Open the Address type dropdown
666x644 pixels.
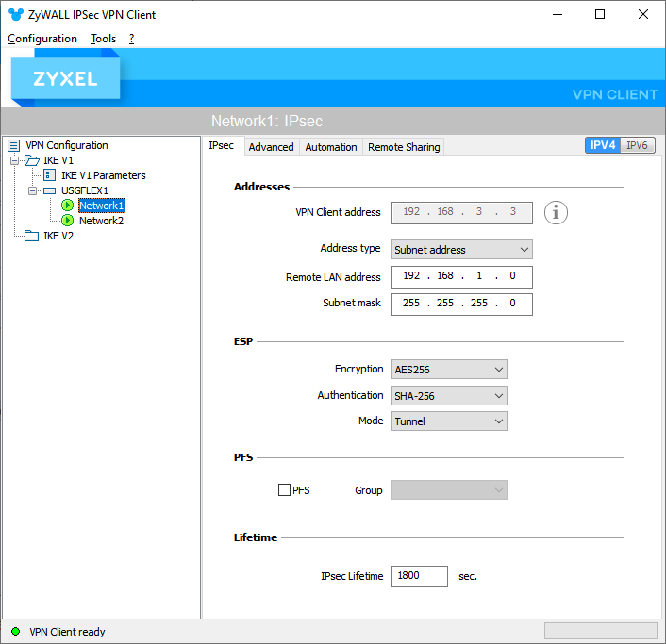click(462, 250)
